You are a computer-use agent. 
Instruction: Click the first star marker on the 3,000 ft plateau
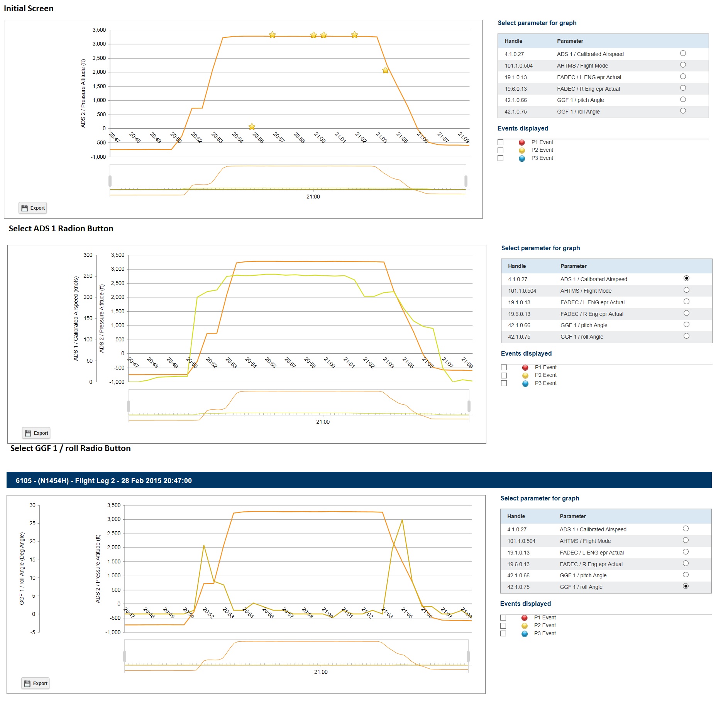coord(272,35)
